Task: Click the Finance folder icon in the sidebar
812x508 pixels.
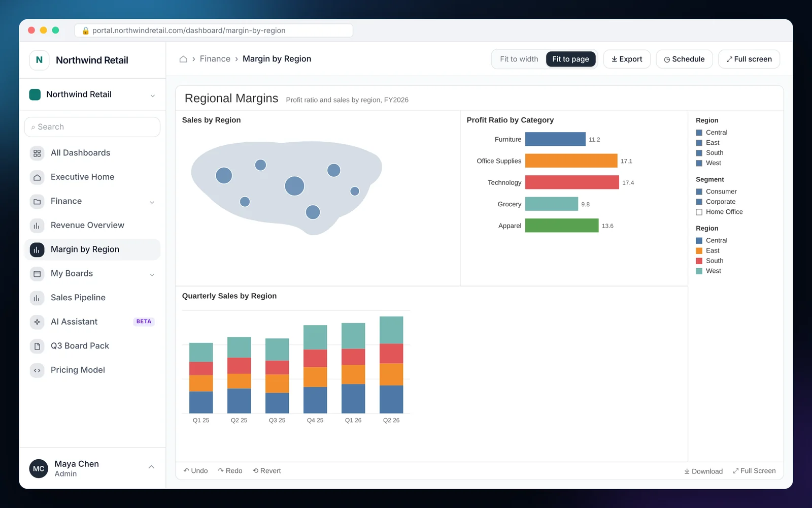Action: (x=37, y=202)
